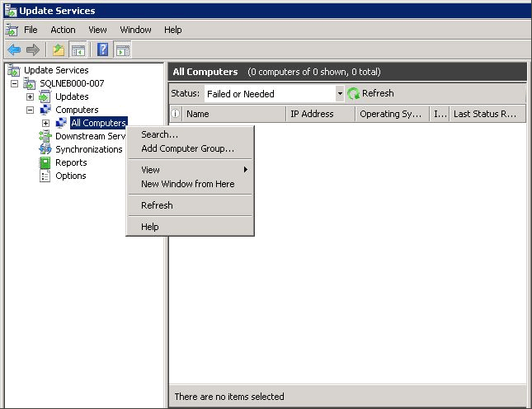Screen dimensions: 532x409
Task: Open the Status filter dropdown
Action: coord(339,94)
